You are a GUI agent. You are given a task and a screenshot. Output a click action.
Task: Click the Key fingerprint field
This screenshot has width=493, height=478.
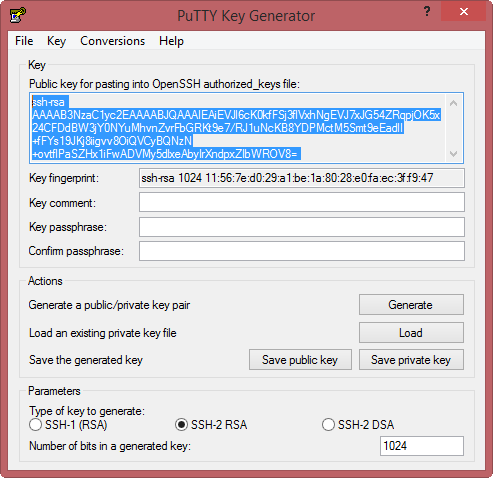302,178
